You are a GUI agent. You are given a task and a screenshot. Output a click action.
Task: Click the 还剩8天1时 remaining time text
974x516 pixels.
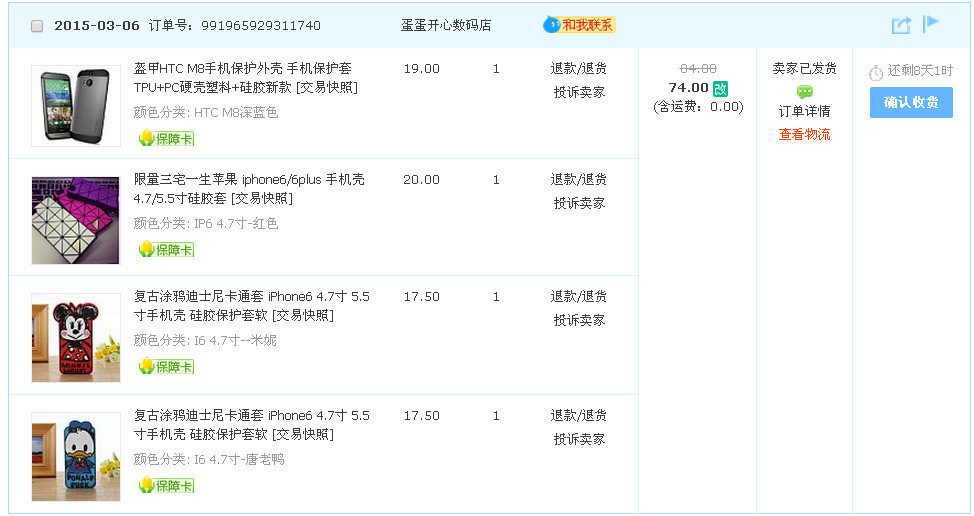point(919,71)
